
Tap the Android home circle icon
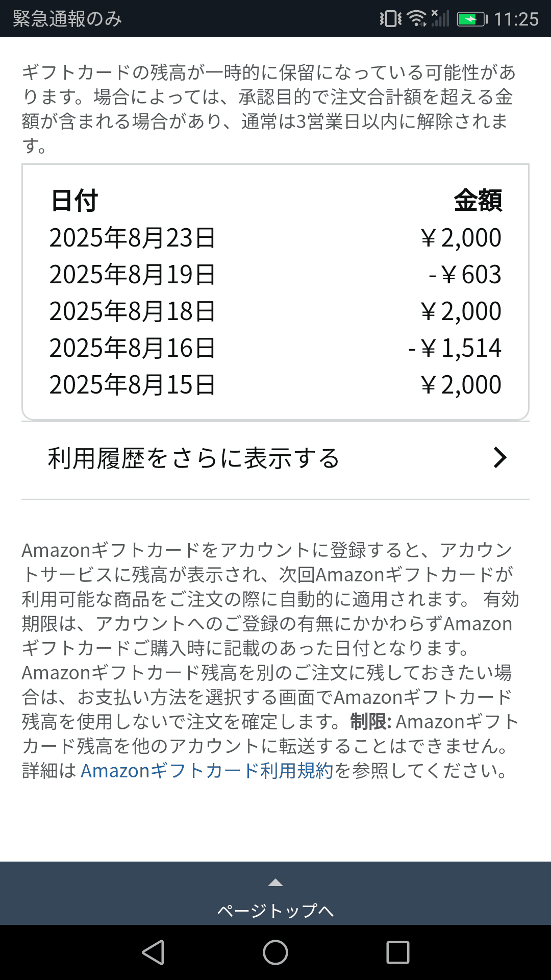[x=275, y=952]
